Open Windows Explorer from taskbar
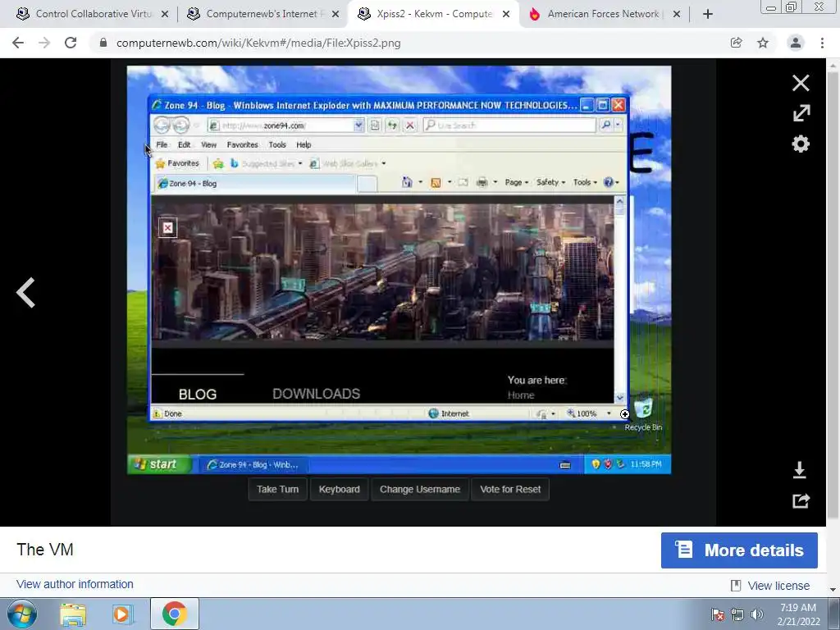This screenshot has width=840, height=630. pyautogui.click(x=73, y=614)
